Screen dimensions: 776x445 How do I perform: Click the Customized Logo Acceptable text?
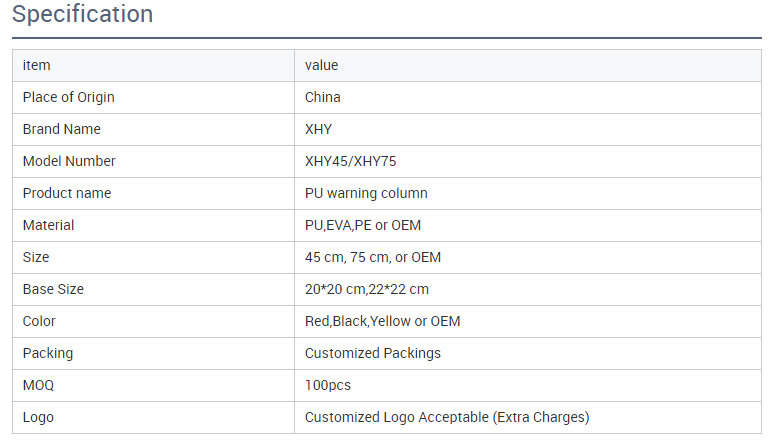[447, 417]
